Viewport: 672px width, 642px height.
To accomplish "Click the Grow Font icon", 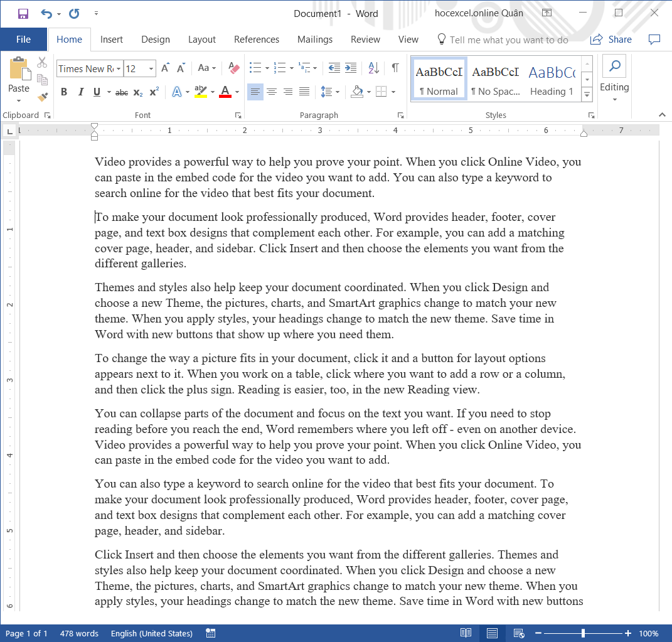I will click(x=165, y=68).
